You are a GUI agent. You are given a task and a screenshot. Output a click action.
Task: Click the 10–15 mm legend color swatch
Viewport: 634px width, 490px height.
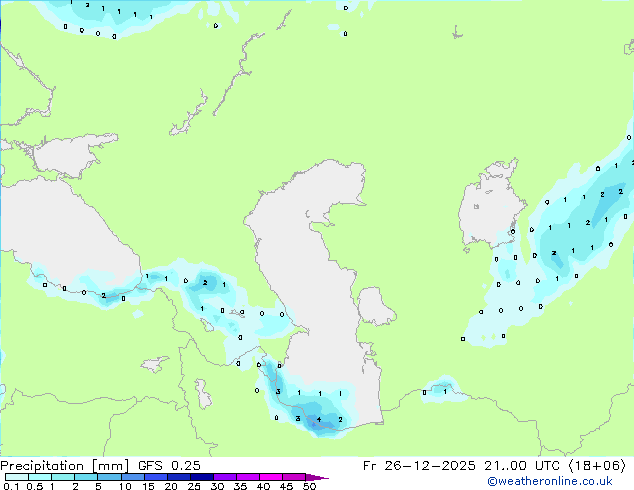pos(132,477)
